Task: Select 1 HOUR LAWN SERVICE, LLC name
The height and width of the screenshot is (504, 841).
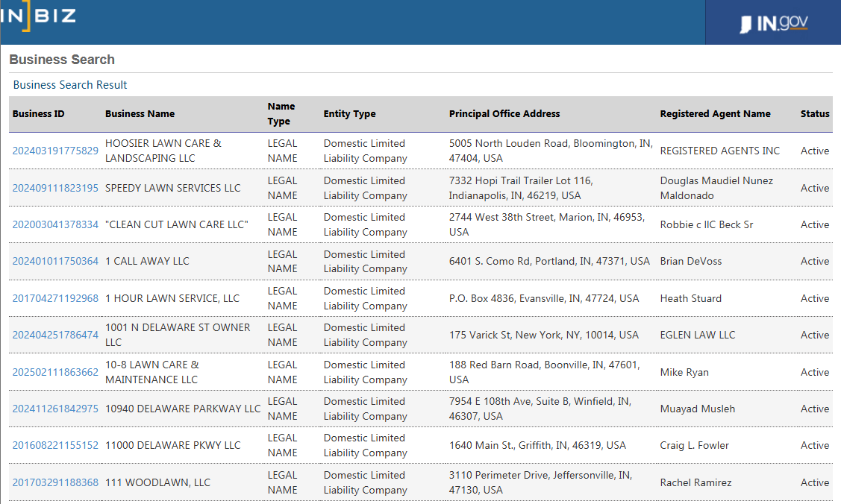Action: point(172,298)
